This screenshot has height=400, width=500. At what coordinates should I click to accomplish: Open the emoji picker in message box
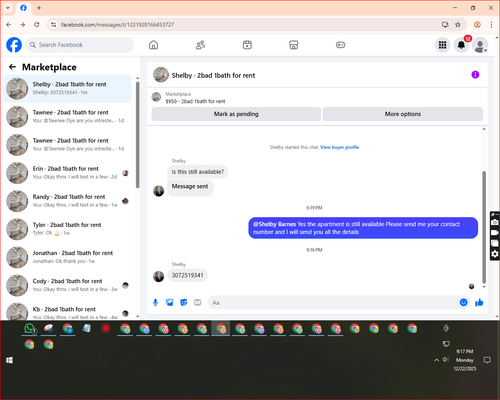coord(463,302)
